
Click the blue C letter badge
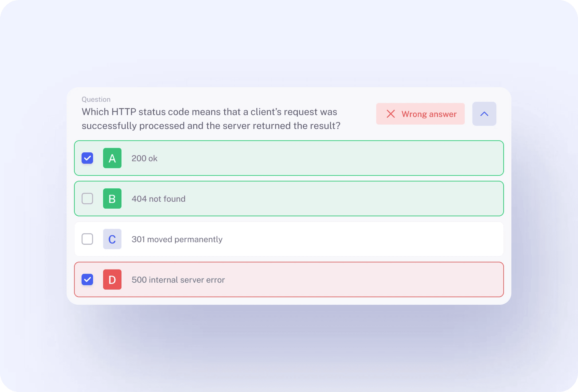point(112,239)
